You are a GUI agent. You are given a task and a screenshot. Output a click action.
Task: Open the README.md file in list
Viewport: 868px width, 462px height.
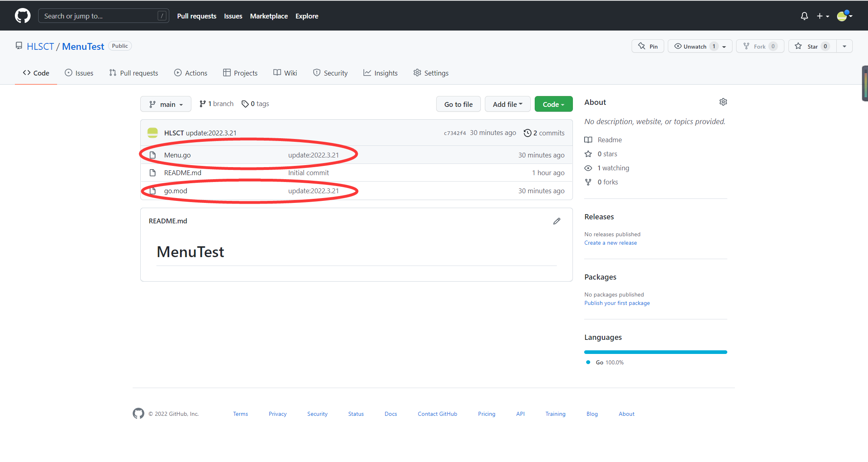point(183,173)
